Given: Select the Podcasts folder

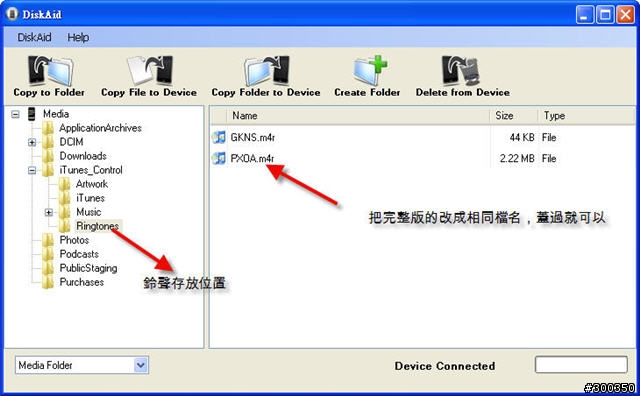Looking at the screenshot, I should pos(79,254).
